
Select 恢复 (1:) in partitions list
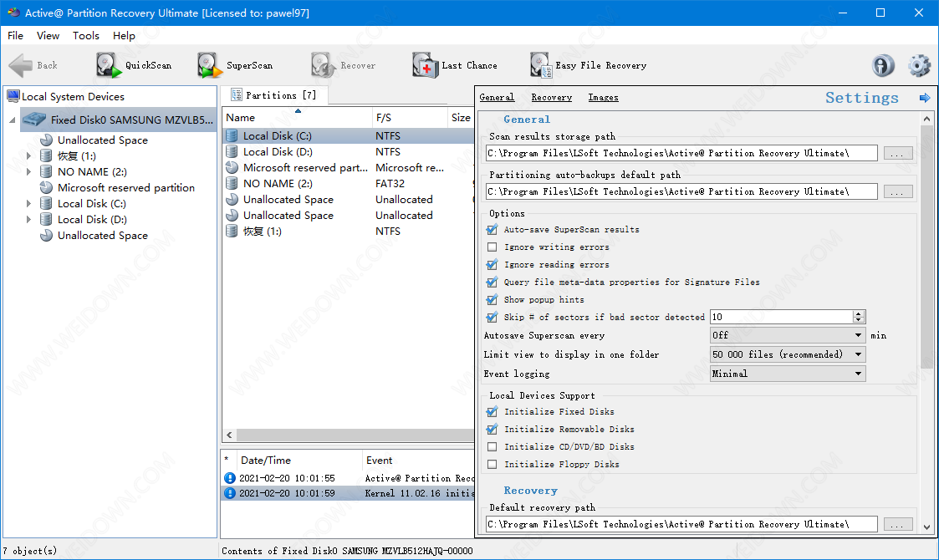point(347,232)
